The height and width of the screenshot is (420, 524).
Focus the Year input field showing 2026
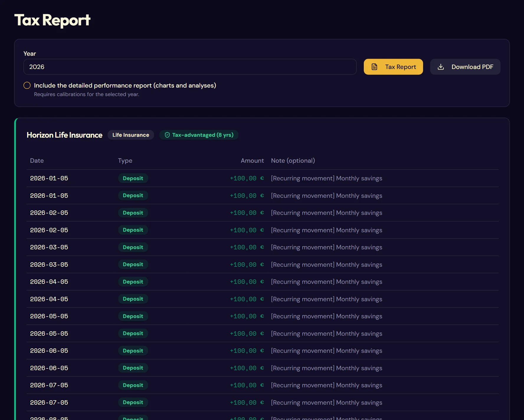coord(190,67)
